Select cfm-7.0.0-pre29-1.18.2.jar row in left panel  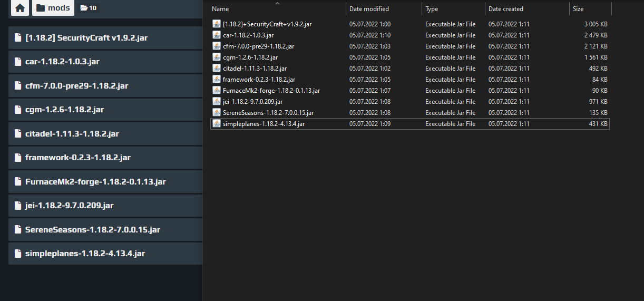click(x=105, y=86)
